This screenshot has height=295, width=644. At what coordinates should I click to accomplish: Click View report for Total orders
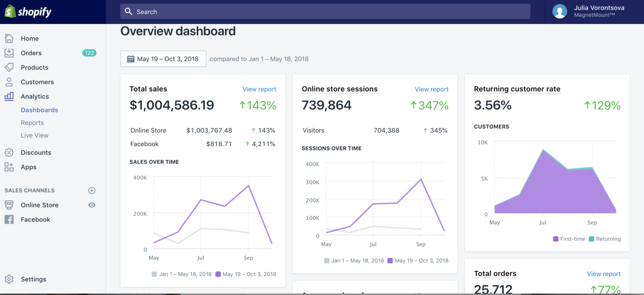click(x=604, y=274)
